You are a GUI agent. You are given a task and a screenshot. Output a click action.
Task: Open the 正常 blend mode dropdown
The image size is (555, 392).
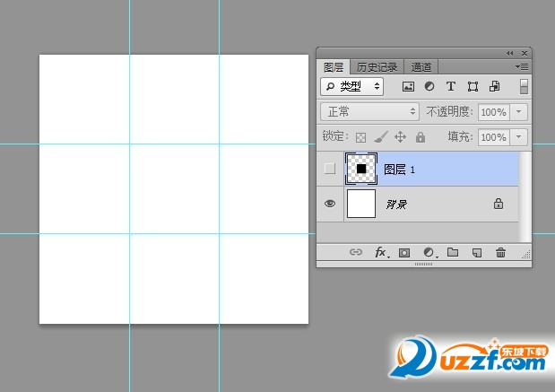point(369,112)
